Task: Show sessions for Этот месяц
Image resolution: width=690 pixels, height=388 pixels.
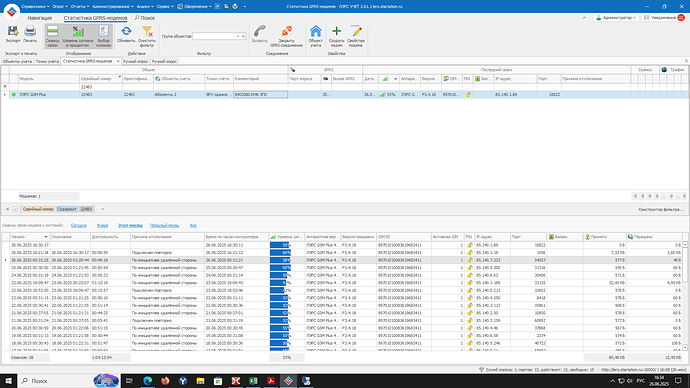Action: coord(130,225)
